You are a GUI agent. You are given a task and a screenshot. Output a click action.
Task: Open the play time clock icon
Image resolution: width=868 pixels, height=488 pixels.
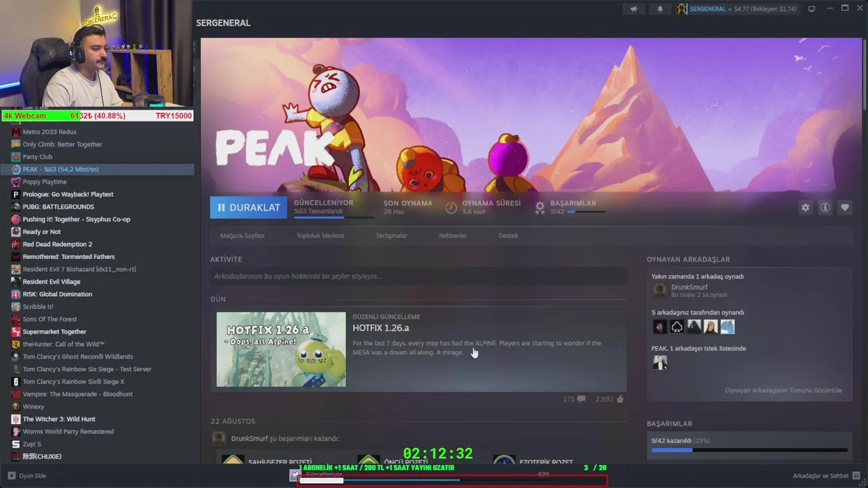pos(451,207)
